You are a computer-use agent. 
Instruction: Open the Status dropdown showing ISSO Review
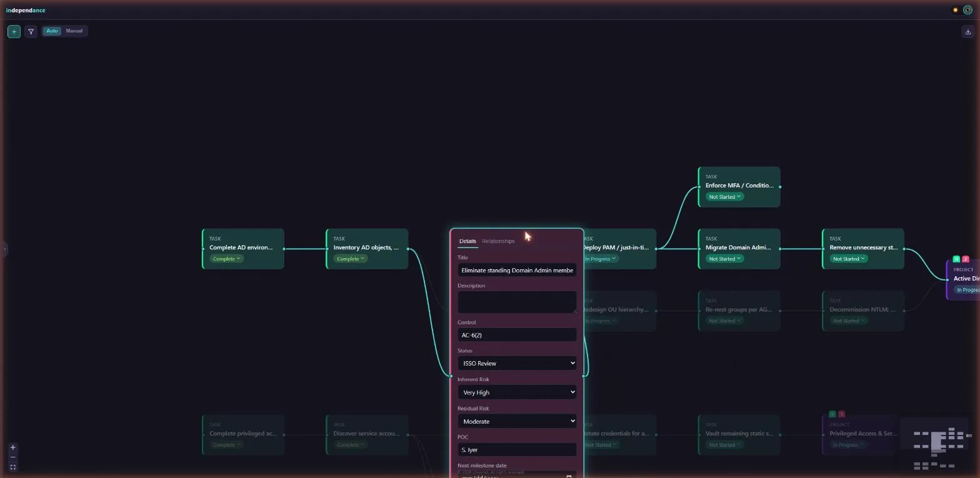tap(517, 363)
